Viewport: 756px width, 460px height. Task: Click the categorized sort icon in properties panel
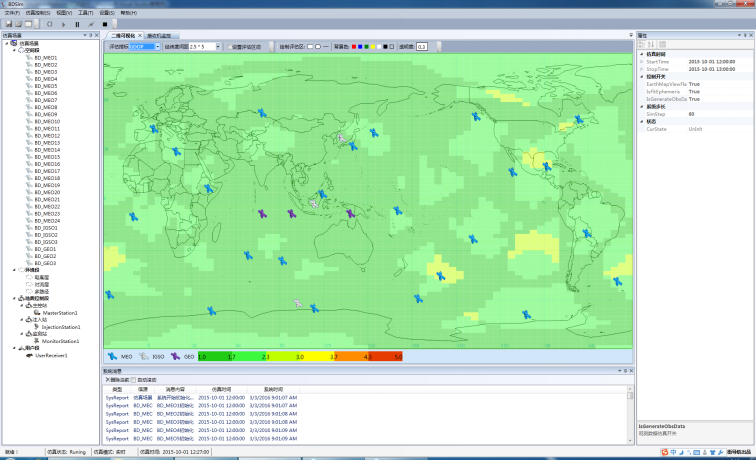[x=642, y=44]
